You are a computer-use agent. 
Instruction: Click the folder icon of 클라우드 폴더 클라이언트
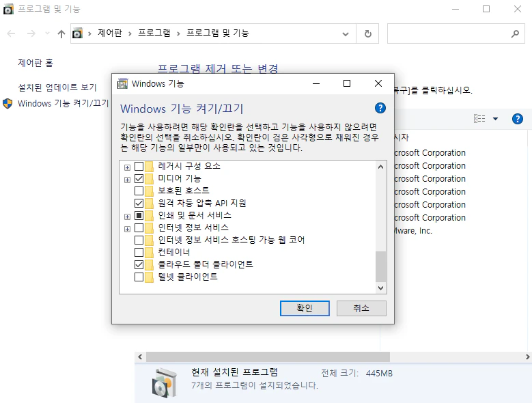click(149, 264)
